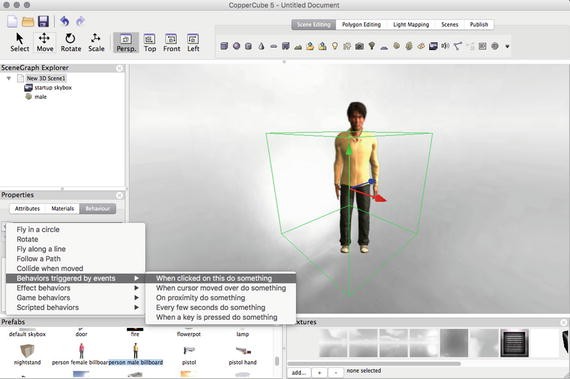
Task: Select the Move tool
Action: point(45,43)
